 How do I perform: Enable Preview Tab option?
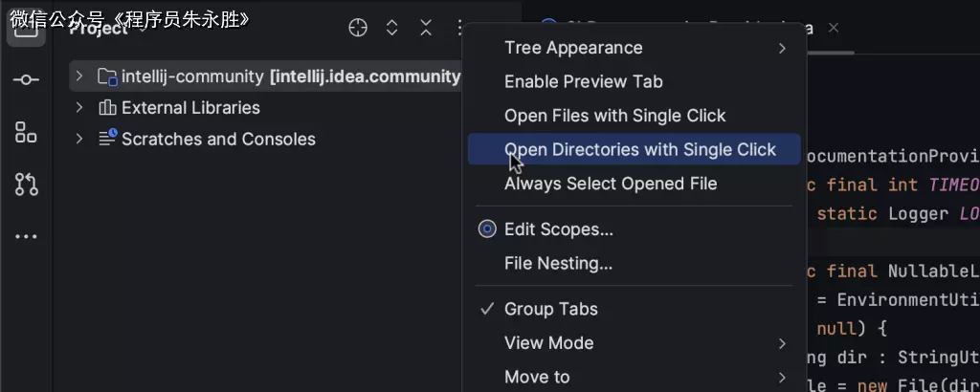click(583, 81)
